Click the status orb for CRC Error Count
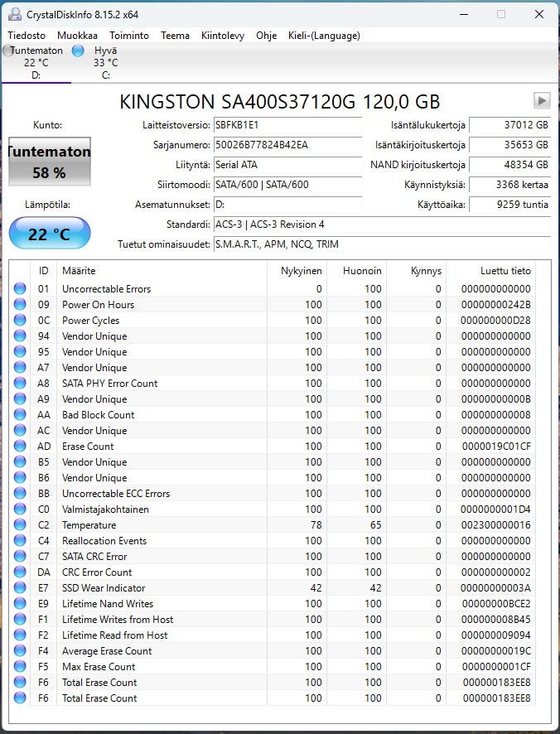The height and width of the screenshot is (734, 560). [20, 572]
